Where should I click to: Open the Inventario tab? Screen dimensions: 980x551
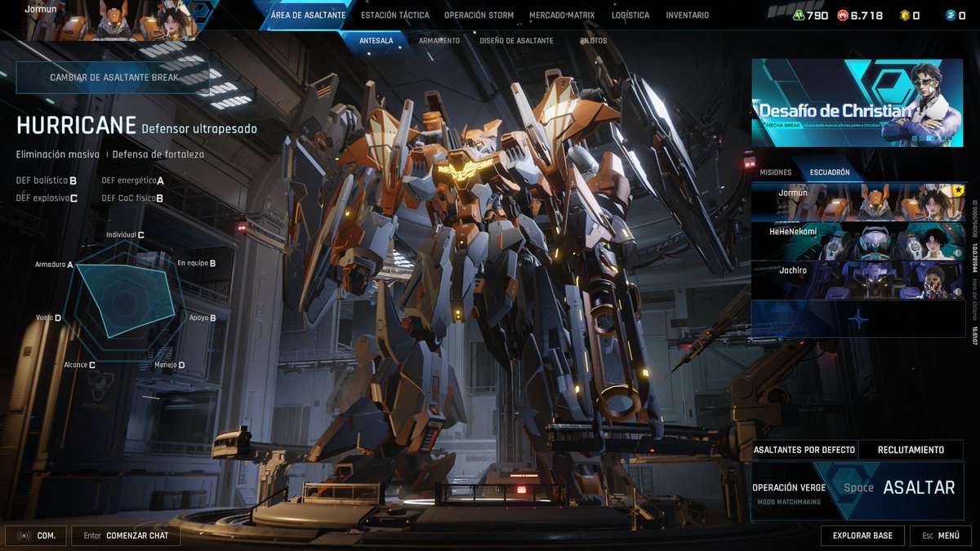(x=688, y=16)
